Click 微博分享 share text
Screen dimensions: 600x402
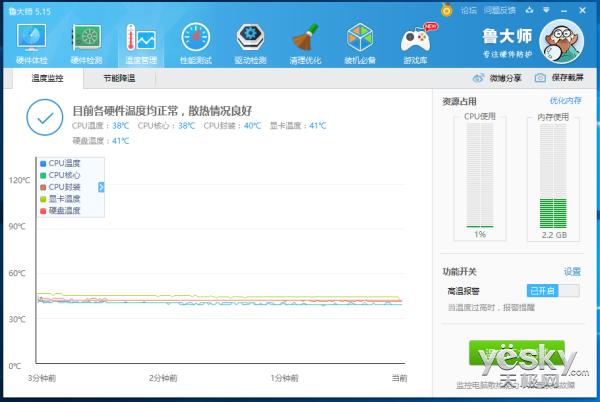505,78
